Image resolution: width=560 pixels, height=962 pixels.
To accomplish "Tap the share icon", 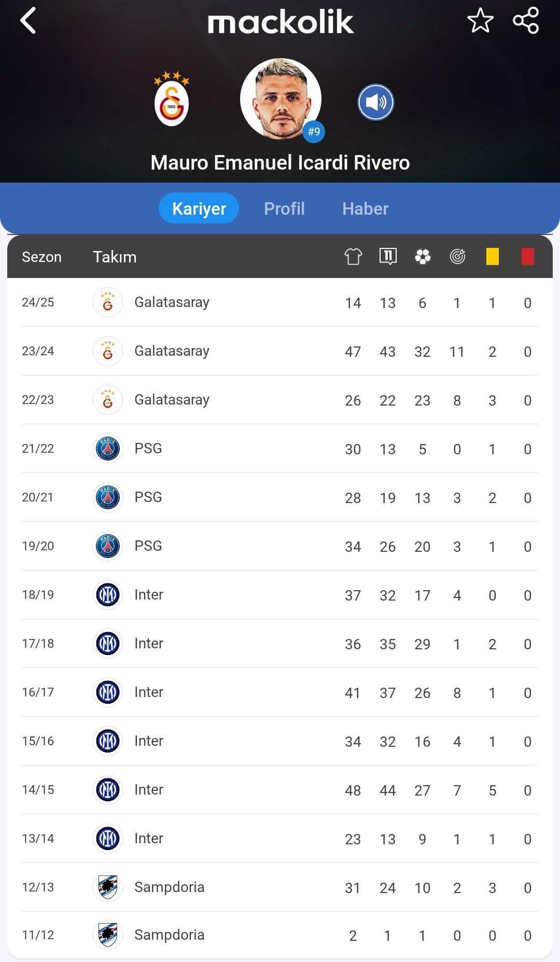I will click(526, 21).
